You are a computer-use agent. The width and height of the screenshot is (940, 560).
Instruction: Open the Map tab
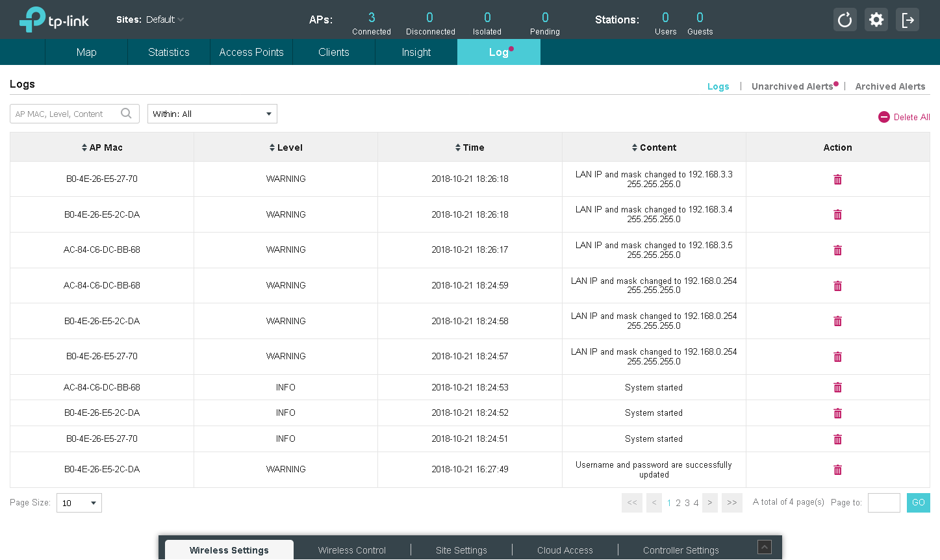pyautogui.click(x=86, y=52)
